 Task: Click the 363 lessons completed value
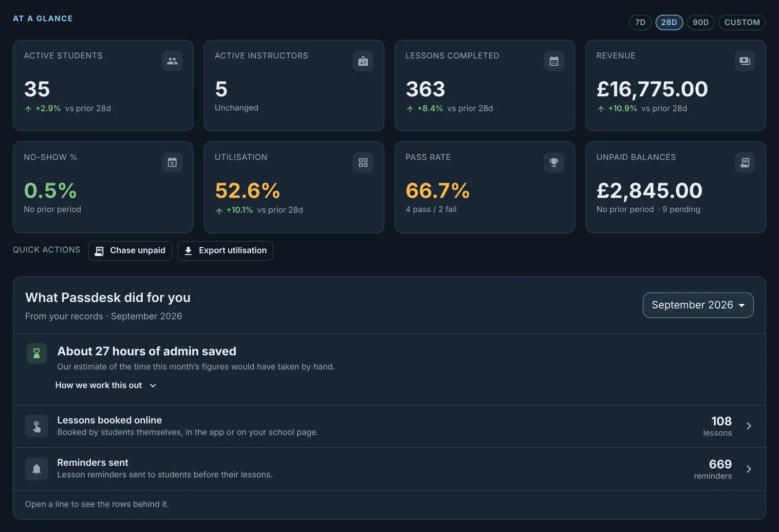[426, 89]
